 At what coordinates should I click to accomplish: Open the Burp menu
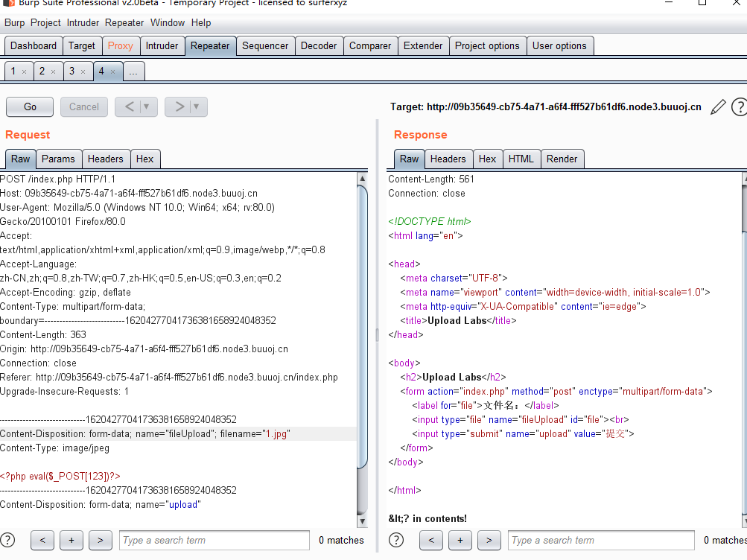pyautogui.click(x=14, y=23)
